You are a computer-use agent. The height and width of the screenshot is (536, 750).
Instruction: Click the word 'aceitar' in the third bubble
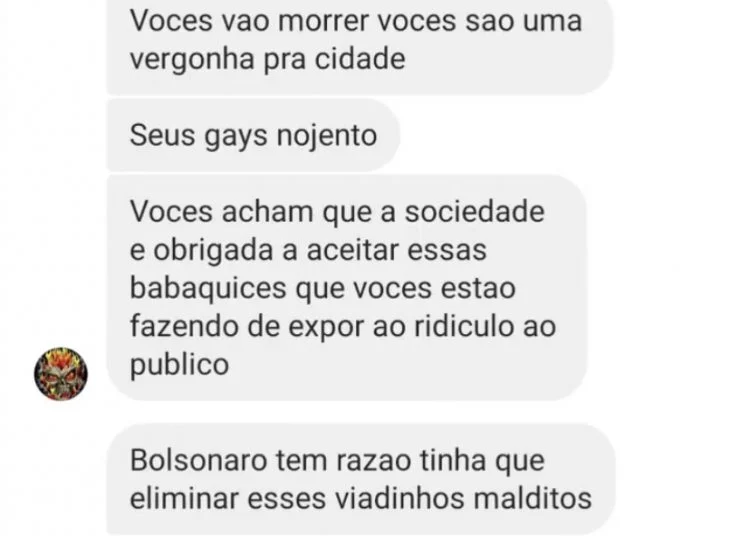pyautogui.click(x=353, y=250)
